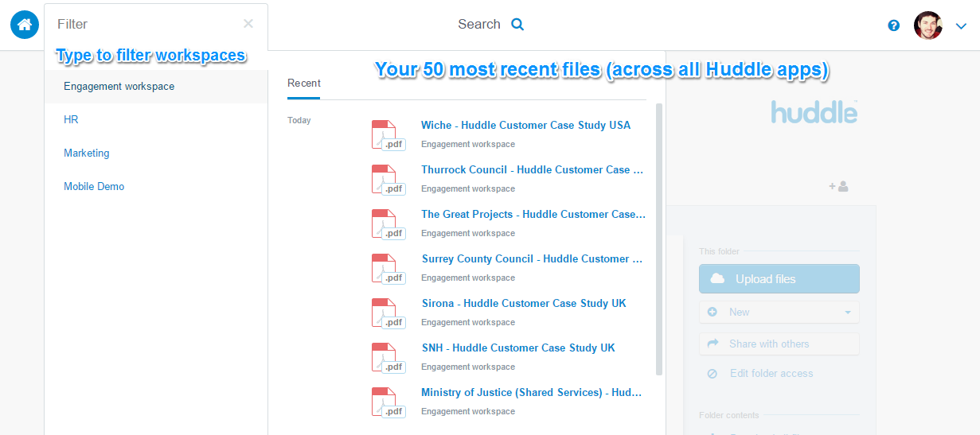Click Engagement workspace under the Sirona file
The height and width of the screenshot is (435, 980).
(468, 323)
